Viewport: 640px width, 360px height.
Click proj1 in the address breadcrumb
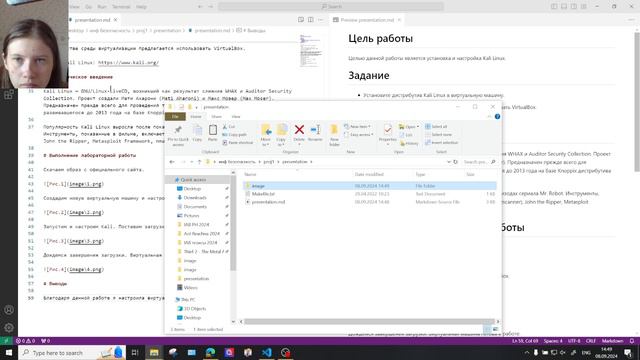tap(269, 162)
